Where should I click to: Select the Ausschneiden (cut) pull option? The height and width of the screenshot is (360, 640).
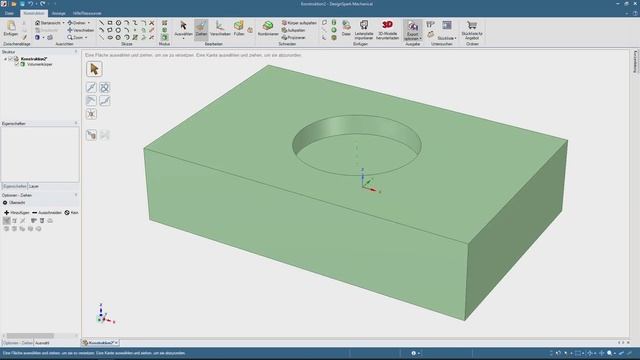tap(47, 213)
